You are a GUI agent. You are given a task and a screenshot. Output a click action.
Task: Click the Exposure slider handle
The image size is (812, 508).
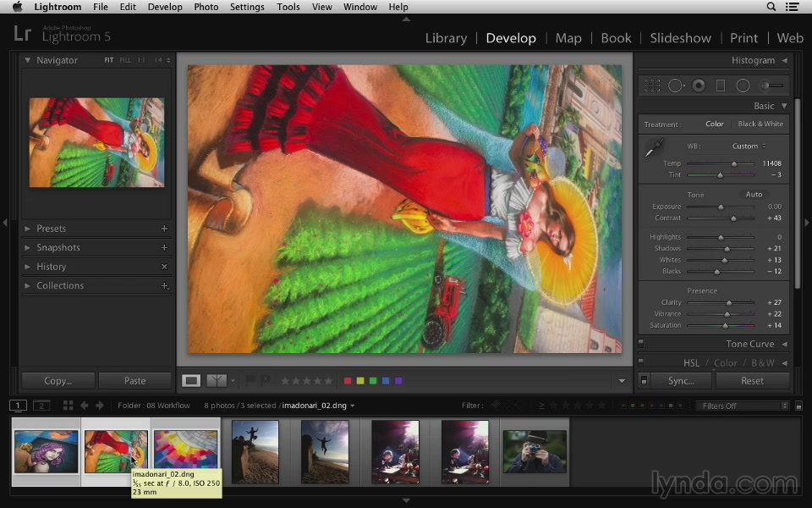pos(721,207)
